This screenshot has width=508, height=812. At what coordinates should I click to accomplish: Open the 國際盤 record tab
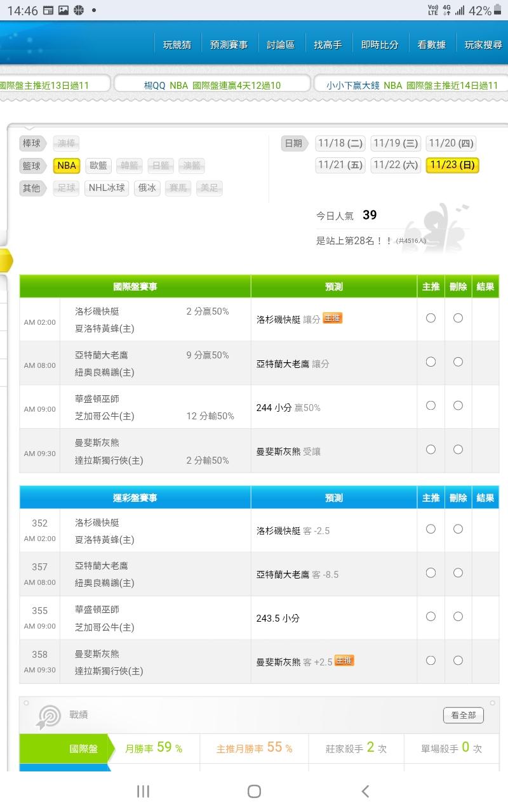tap(84, 749)
